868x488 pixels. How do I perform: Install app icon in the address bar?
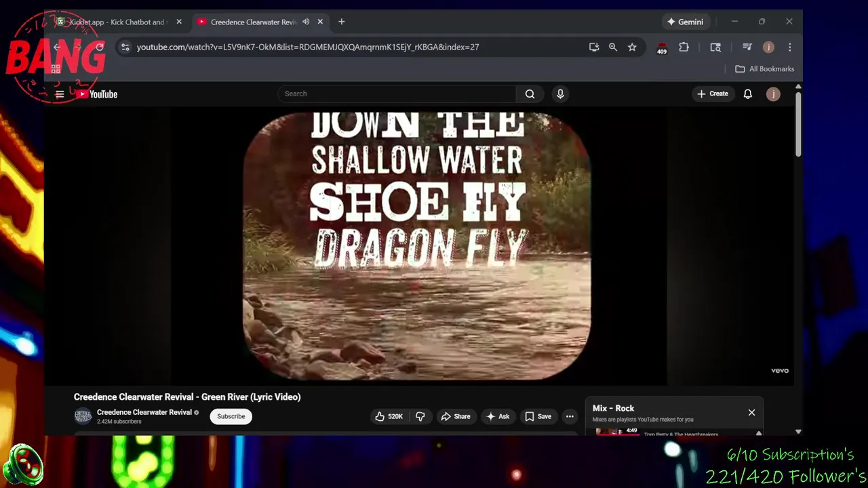pos(594,47)
